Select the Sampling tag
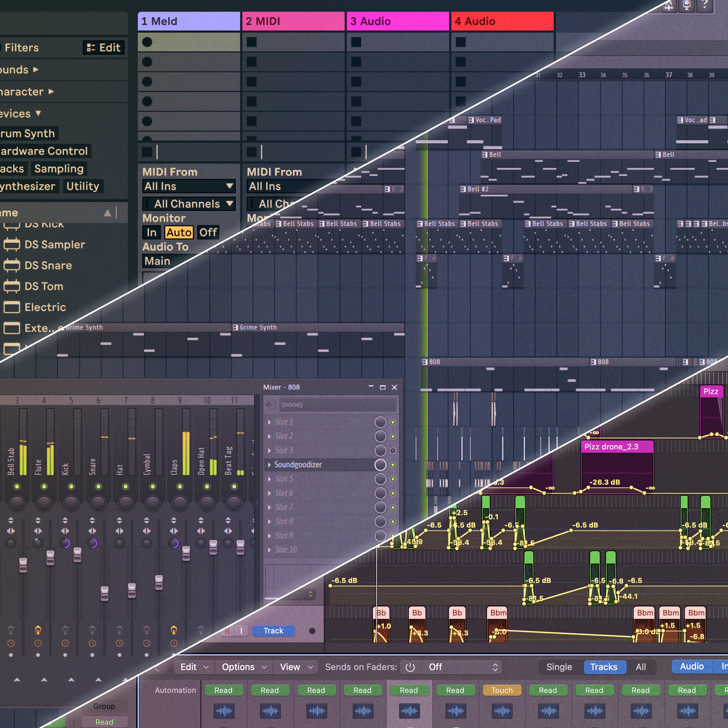728x728 pixels. tap(59, 169)
